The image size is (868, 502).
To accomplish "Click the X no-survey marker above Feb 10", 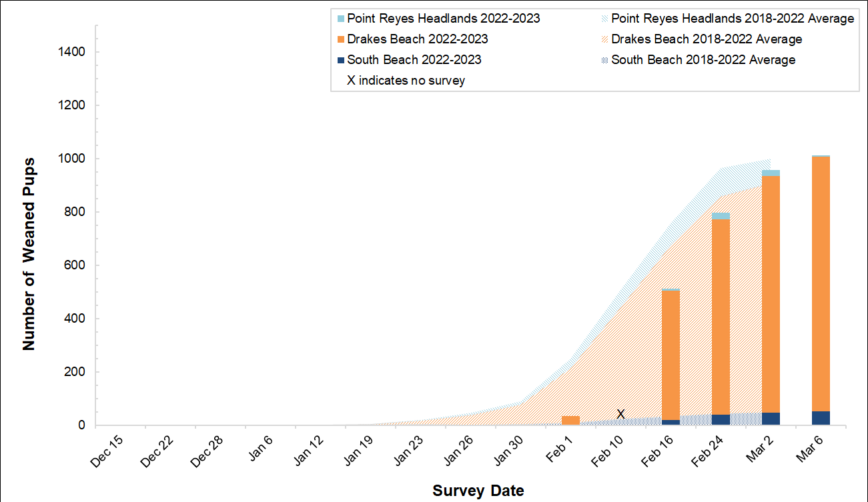I will pyautogui.click(x=620, y=414).
